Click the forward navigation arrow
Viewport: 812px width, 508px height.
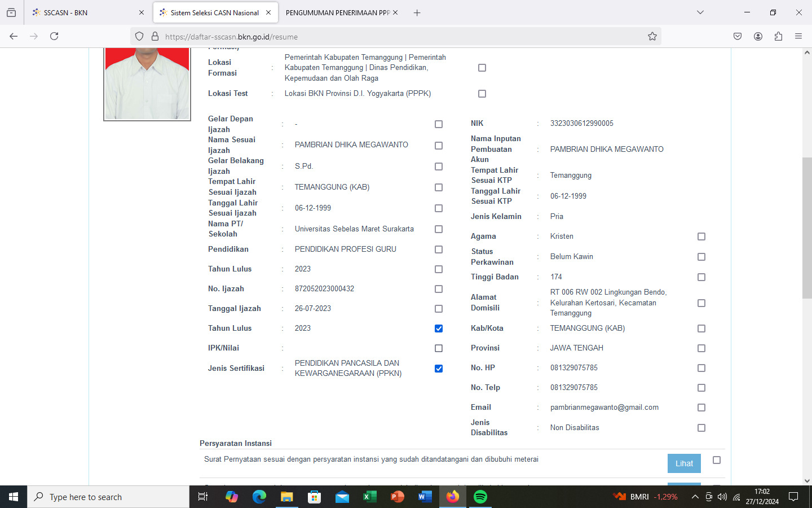[34, 36]
